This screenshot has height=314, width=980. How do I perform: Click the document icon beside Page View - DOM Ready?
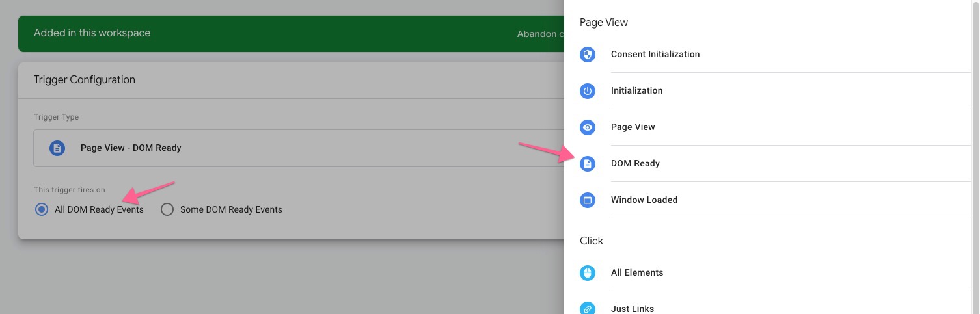point(57,148)
